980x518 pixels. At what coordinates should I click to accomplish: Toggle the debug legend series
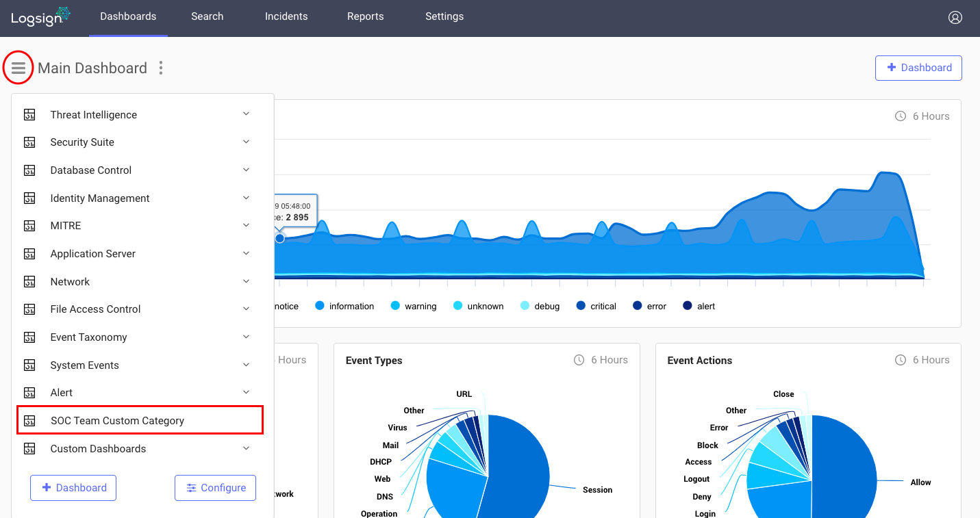540,306
